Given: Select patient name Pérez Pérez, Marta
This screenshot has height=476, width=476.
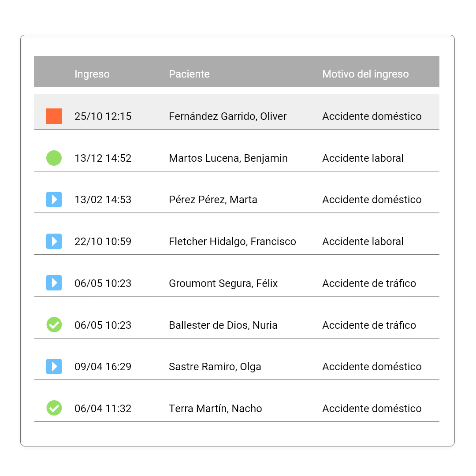Looking at the screenshot, I should coord(213,200).
